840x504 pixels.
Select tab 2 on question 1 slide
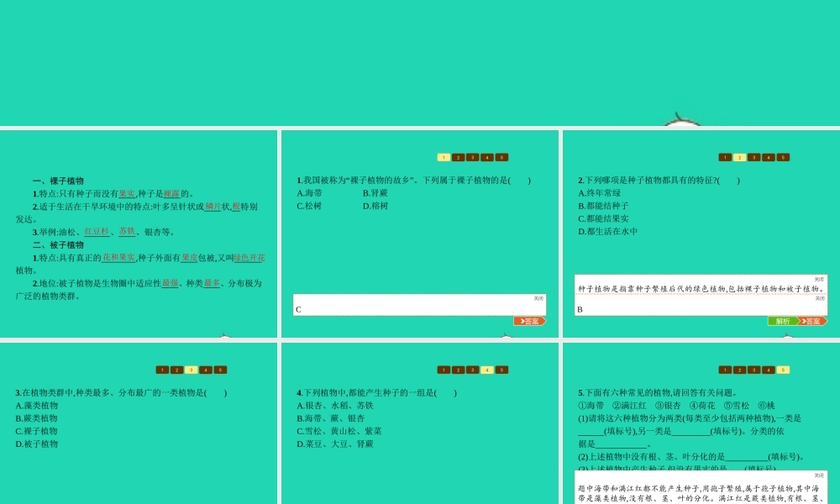458,157
